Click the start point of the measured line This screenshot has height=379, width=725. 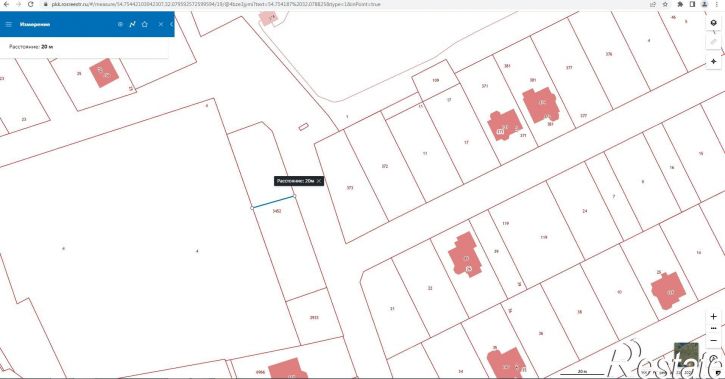click(x=252, y=208)
